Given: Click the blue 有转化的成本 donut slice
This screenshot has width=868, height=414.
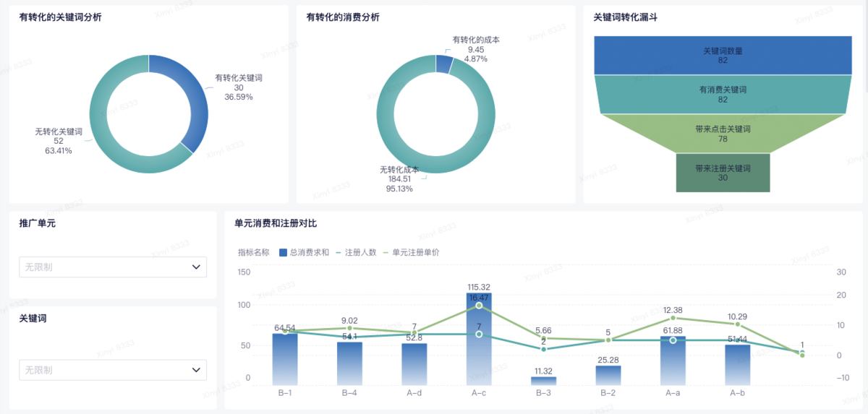Looking at the screenshot, I should (444, 64).
